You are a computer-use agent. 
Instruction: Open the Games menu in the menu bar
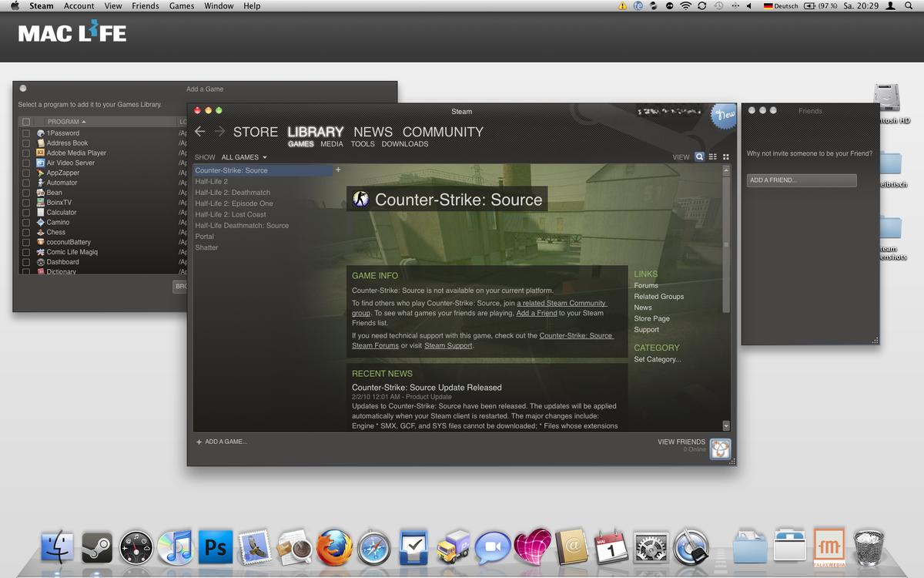tap(182, 5)
